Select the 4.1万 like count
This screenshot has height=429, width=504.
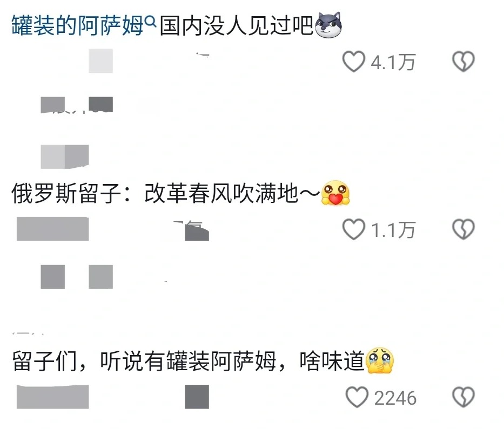[x=393, y=62]
